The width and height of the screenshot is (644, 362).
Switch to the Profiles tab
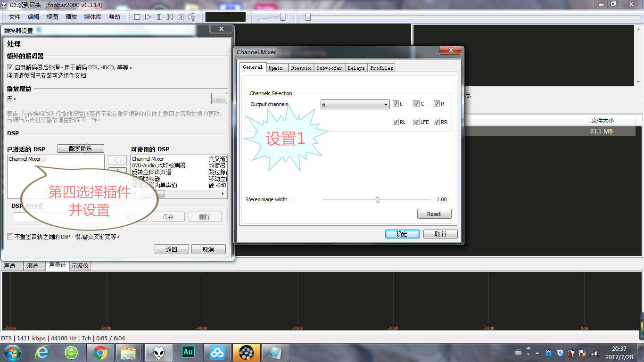point(381,68)
